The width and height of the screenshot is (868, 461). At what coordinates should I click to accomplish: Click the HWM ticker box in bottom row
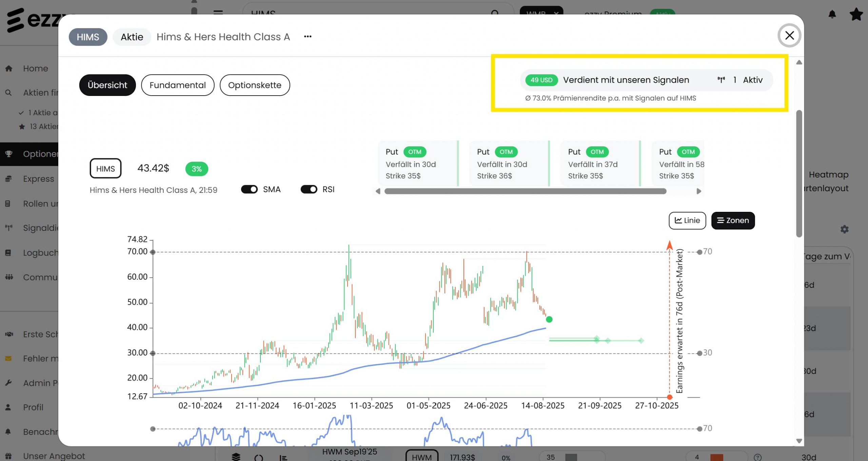coord(422,456)
